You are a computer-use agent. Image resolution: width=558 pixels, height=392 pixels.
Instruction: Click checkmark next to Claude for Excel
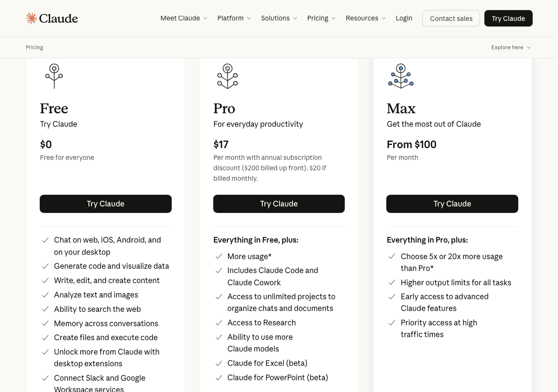(x=219, y=363)
